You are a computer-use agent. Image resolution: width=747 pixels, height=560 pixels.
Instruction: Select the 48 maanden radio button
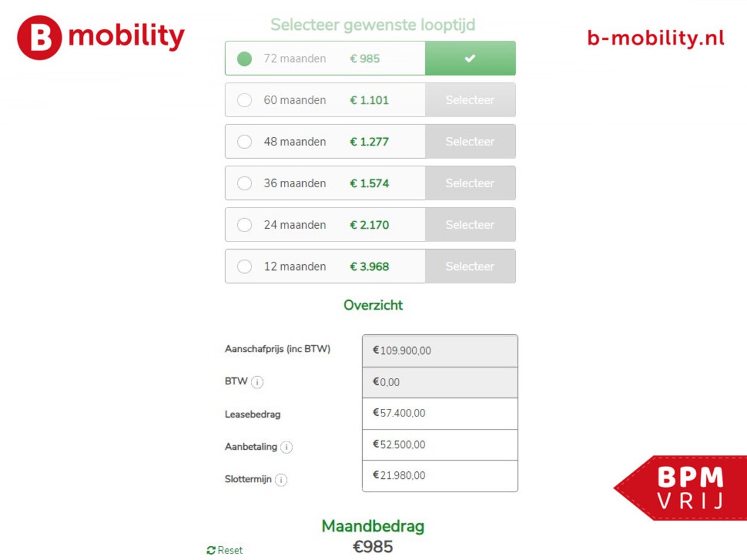click(x=244, y=142)
